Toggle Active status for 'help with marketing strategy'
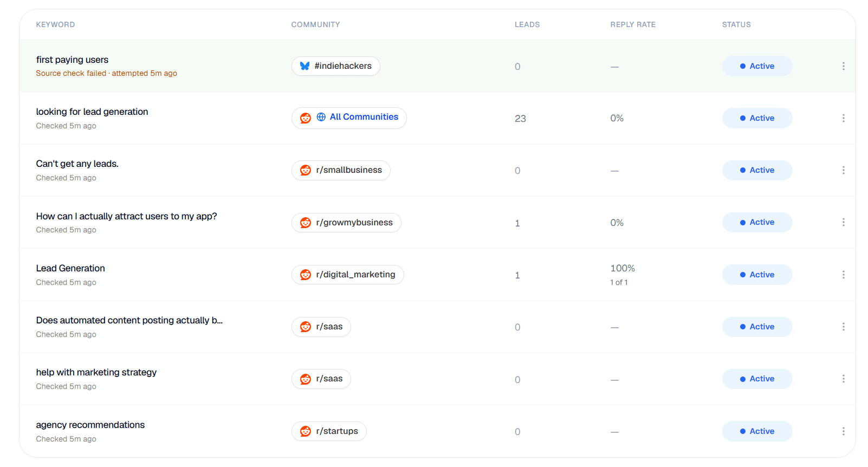Screen dimensions: 868x467 tap(757, 379)
